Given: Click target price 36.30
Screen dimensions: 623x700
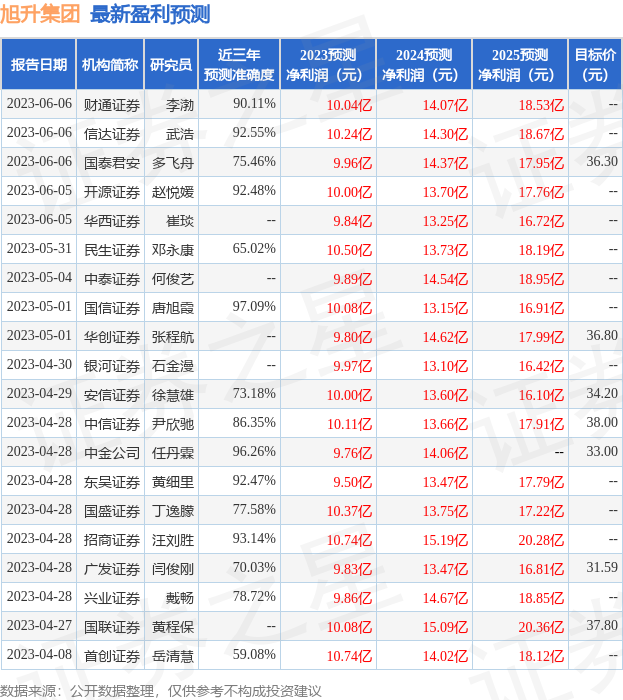Looking at the screenshot, I should pyautogui.click(x=602, y=162).
